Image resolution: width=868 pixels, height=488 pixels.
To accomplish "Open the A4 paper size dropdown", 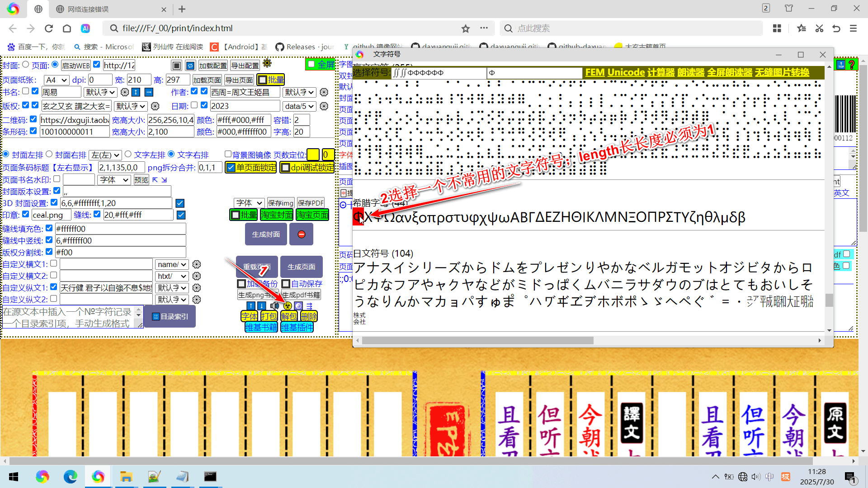I will point(55,80).
